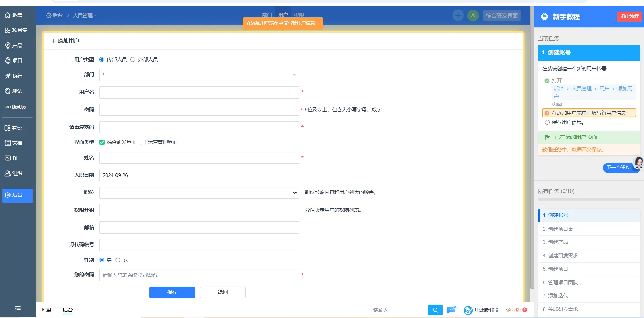Open the 产品 product icon in sidebar
Image resolution: width=644 pixels, height=318 pixels.
(x=8, y=46)
